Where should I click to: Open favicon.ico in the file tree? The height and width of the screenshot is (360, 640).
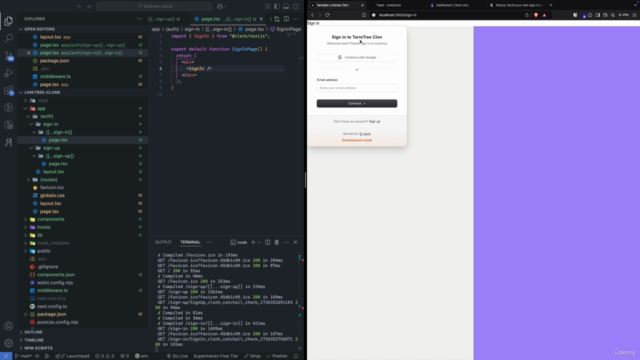click(x=52, y=187)
